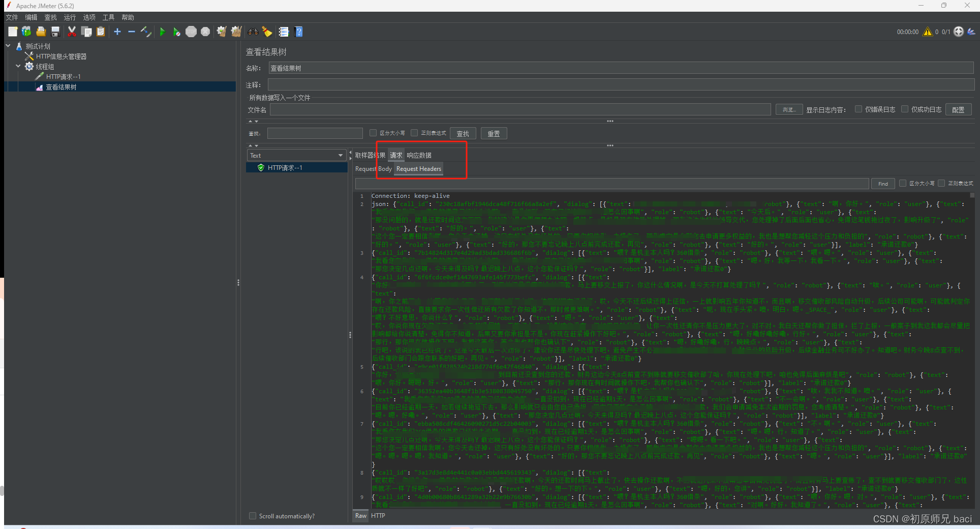Image resolution: width=980 pixels, height=529 pixels.
Task: Click the remote engine globe icon at top right
Action: [959, 32]
